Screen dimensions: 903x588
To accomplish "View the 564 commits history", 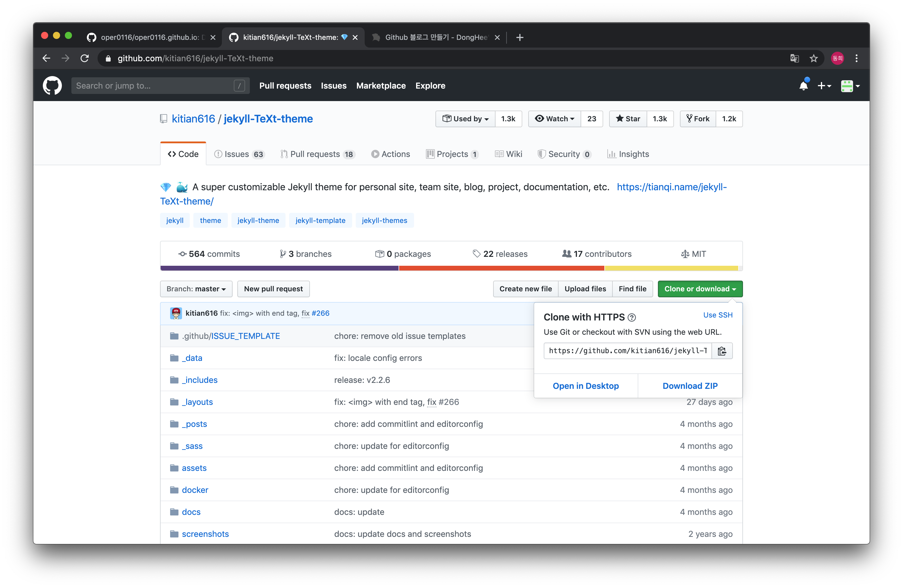I will pyautogui.click(x=209, y=254).
